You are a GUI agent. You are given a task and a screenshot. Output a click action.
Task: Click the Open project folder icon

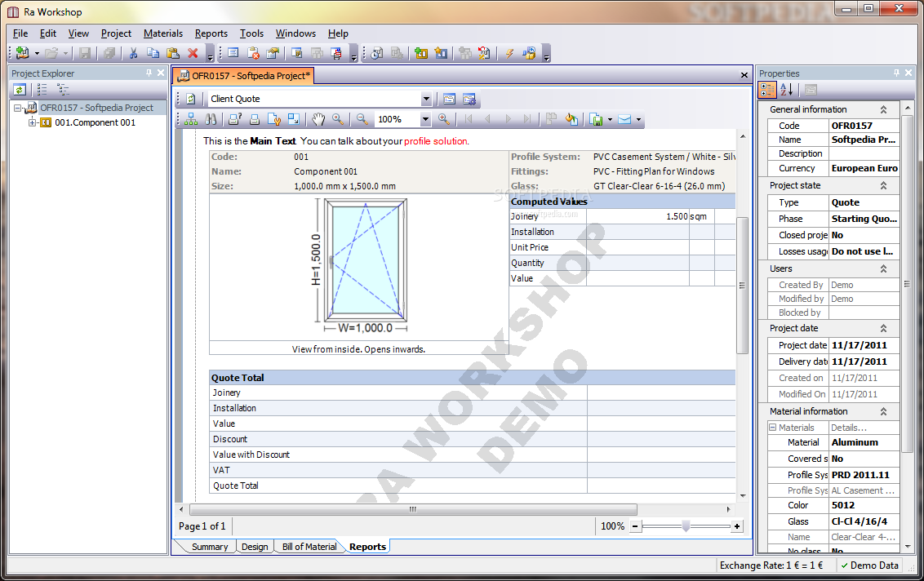pyautogui.click(x=51, y=53)
